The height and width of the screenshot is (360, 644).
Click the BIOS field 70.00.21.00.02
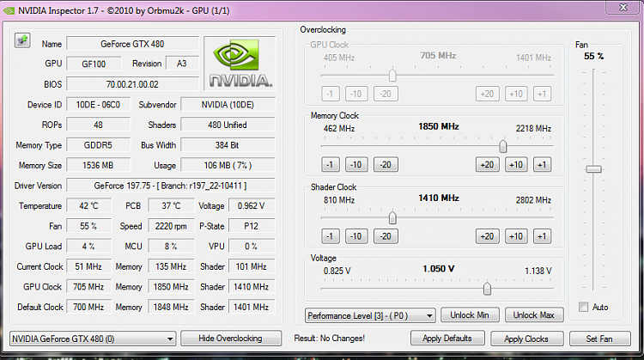point(132,84)
